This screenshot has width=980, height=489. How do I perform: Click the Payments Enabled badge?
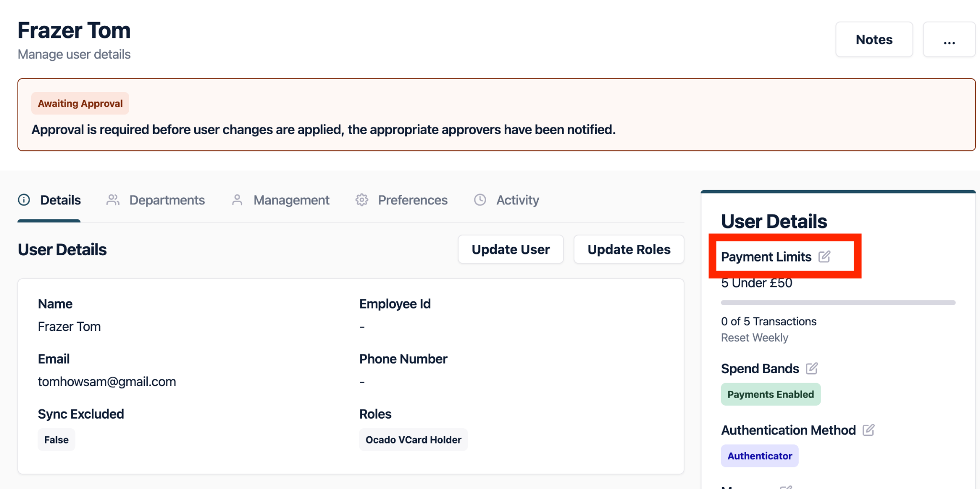click(x=770, y=395)
